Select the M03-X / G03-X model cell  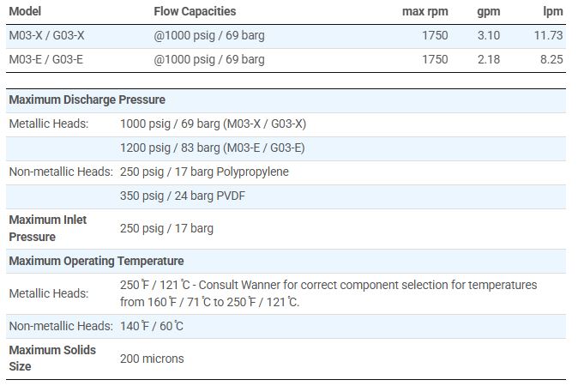46,35
